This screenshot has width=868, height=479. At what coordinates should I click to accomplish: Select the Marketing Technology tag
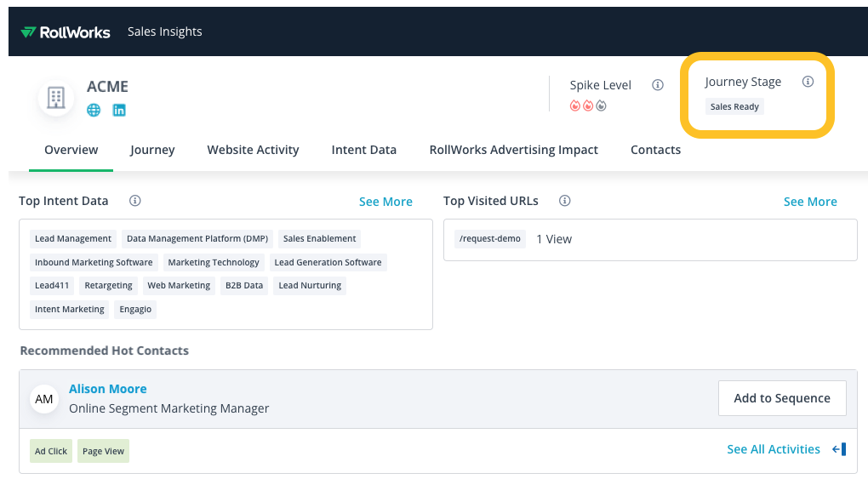pyautogui.click(x=213, y=263)
